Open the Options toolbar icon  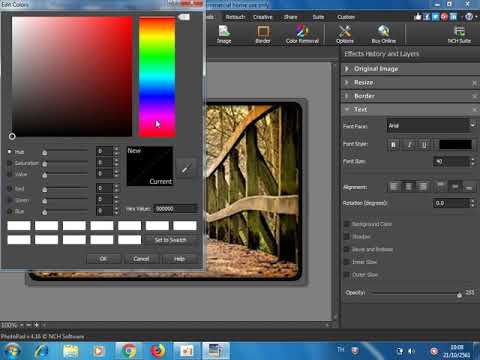(x=345, y=34)
